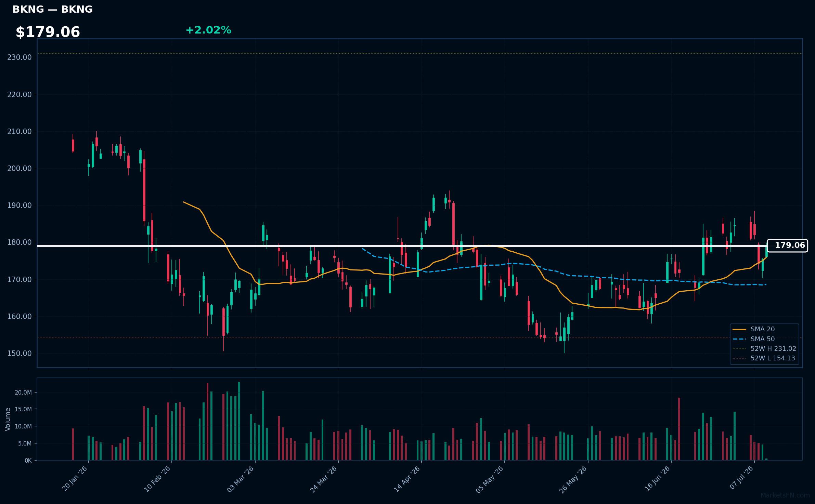Click the 10 Feb '26 date label
The height and width of the screenshot is (504, 815).
click(x=157, y=479)
